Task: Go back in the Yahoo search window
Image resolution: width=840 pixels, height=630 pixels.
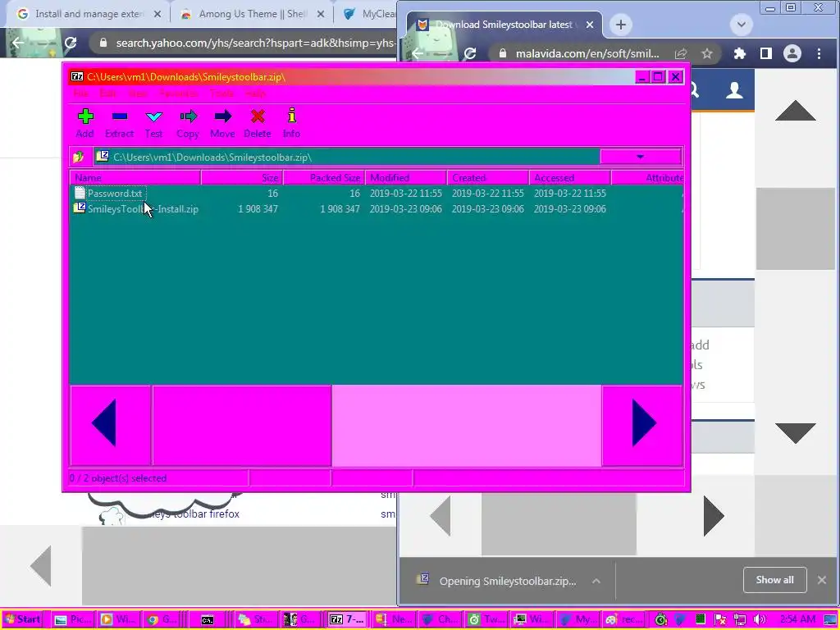Action: (18, 43)
